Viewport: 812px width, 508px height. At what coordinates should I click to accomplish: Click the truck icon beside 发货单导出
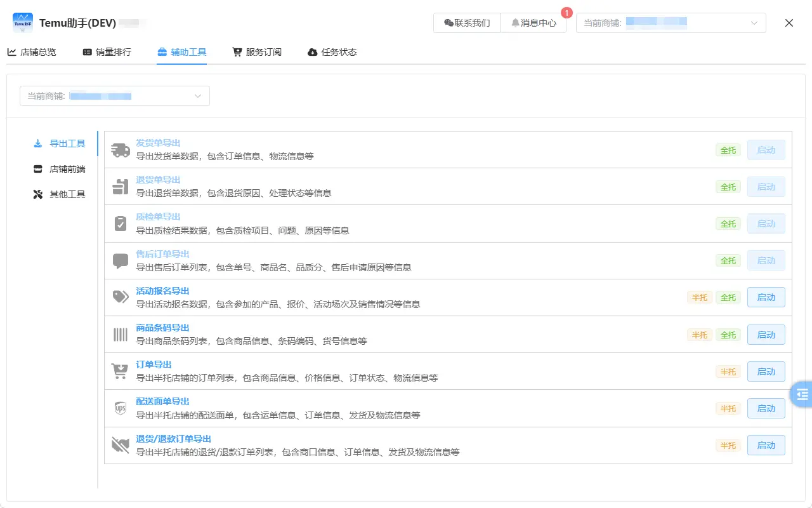(x=121, y=150)
